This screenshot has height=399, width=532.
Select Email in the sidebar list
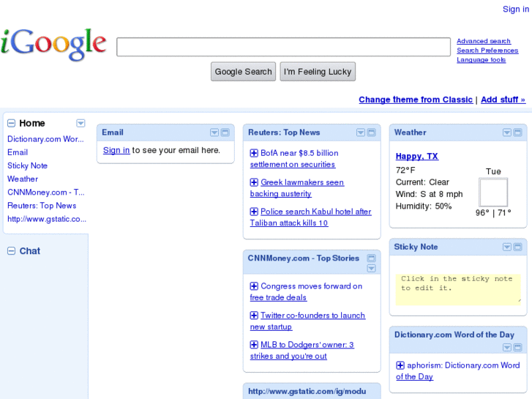point(18,152)
